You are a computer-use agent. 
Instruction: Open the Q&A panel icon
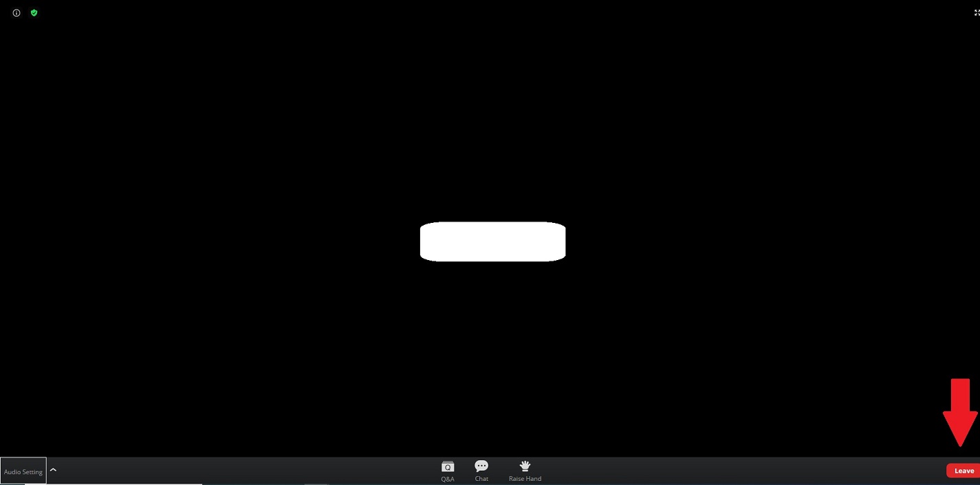[448, 466]
